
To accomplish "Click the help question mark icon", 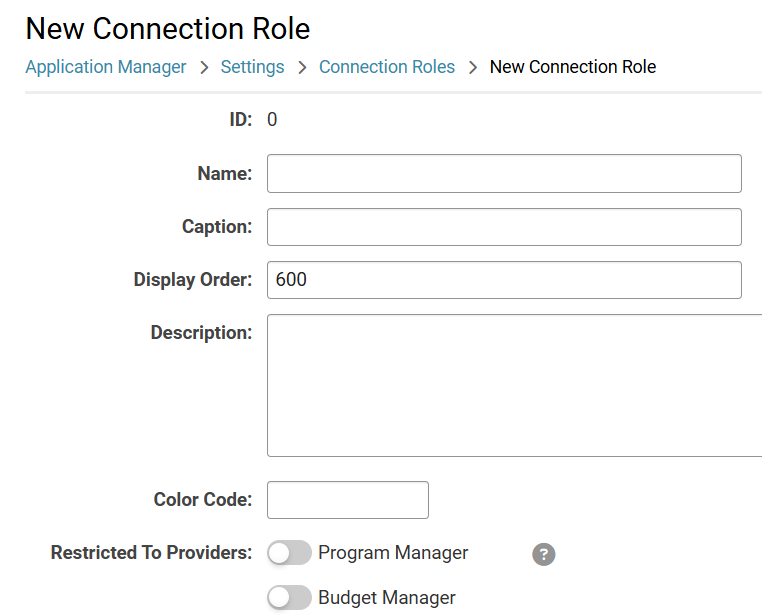I will coord(543,554).
